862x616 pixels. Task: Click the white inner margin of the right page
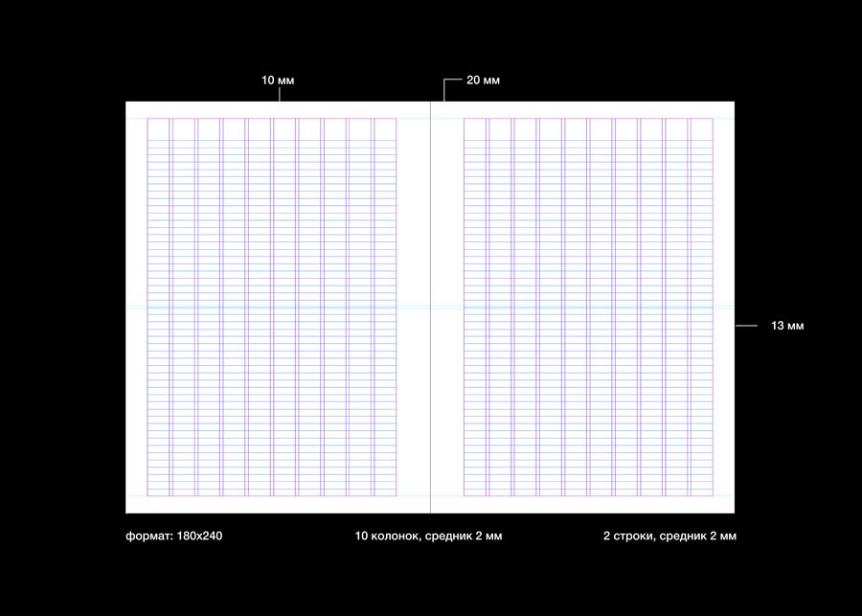point(447,308)
